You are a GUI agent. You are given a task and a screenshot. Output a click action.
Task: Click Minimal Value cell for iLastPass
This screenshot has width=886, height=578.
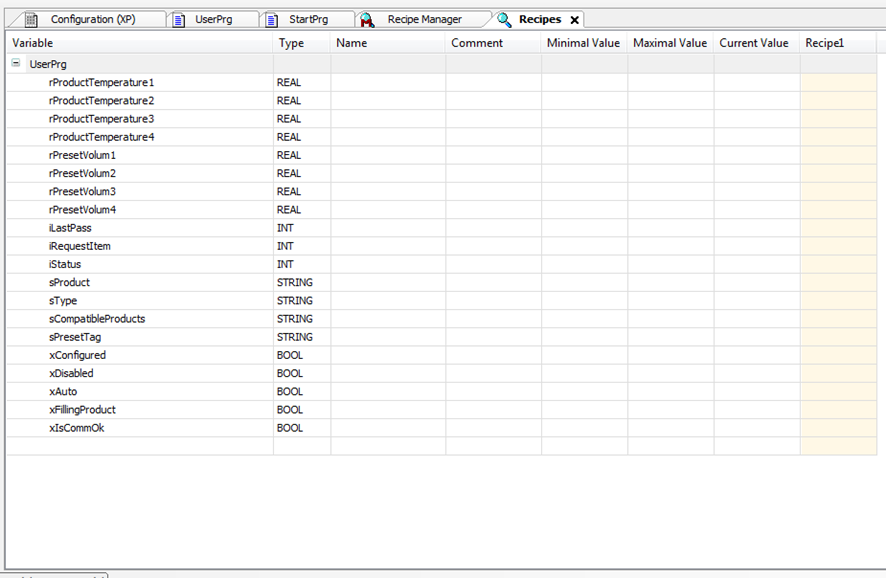[584, 228]
